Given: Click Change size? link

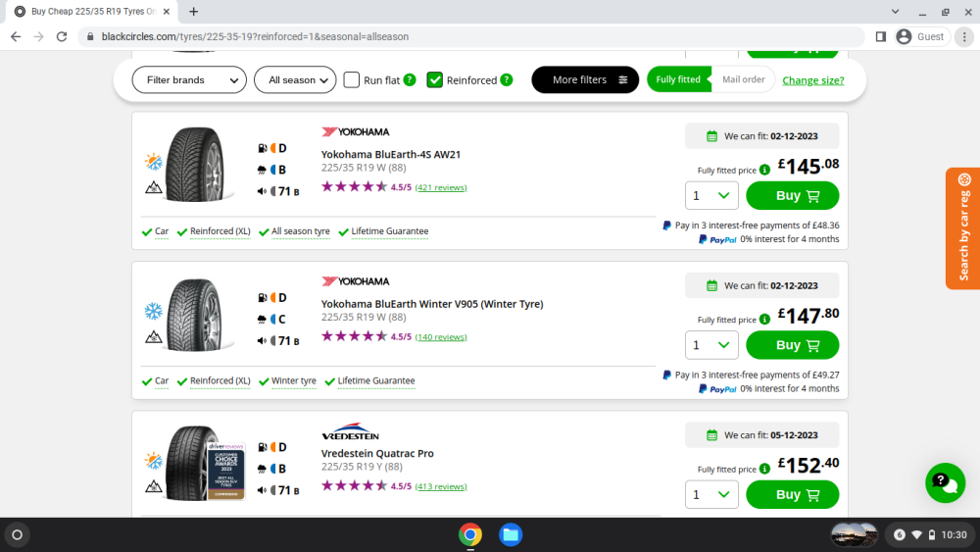Looking at the screenshot, I should pyautogui.click(x=813, y=80).
